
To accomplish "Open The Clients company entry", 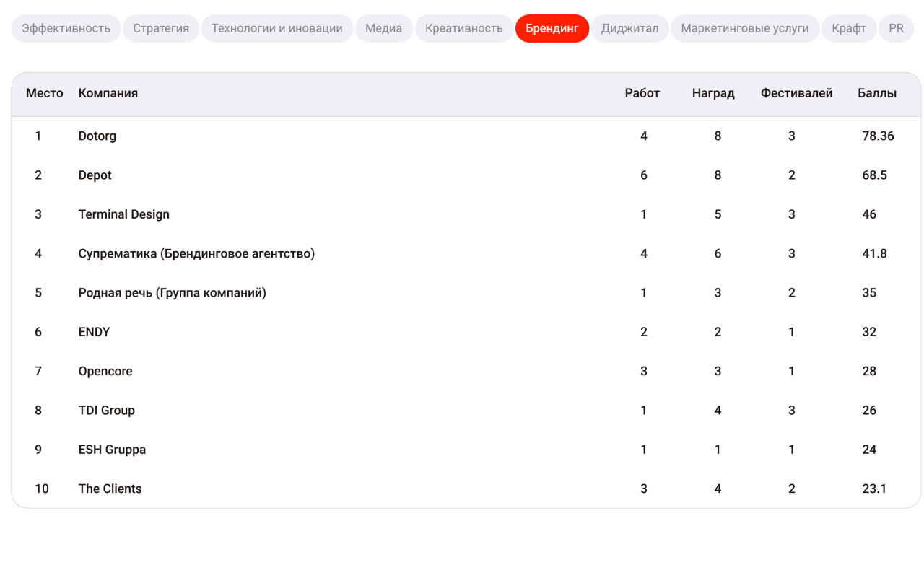I will [x=110, y=489].
